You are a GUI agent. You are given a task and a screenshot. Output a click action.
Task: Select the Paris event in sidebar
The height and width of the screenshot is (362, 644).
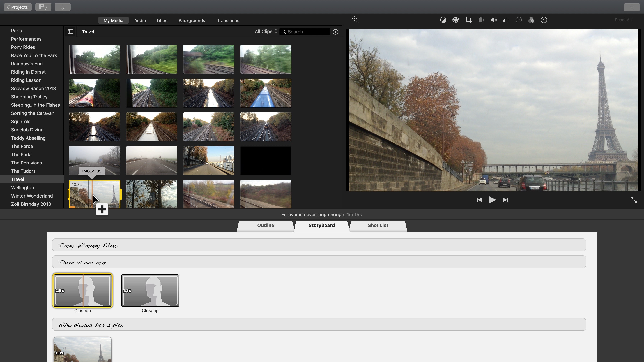pos(16,31)
